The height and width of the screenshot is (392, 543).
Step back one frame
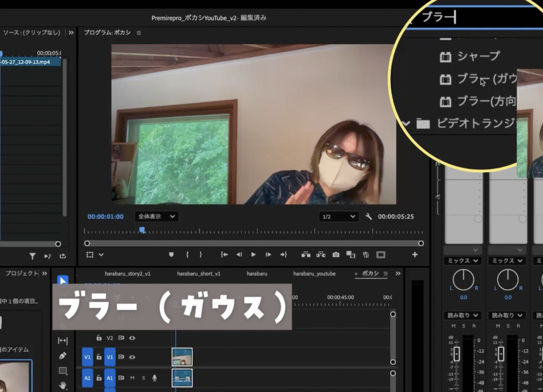pyautogui.click(x=239, y=255)
